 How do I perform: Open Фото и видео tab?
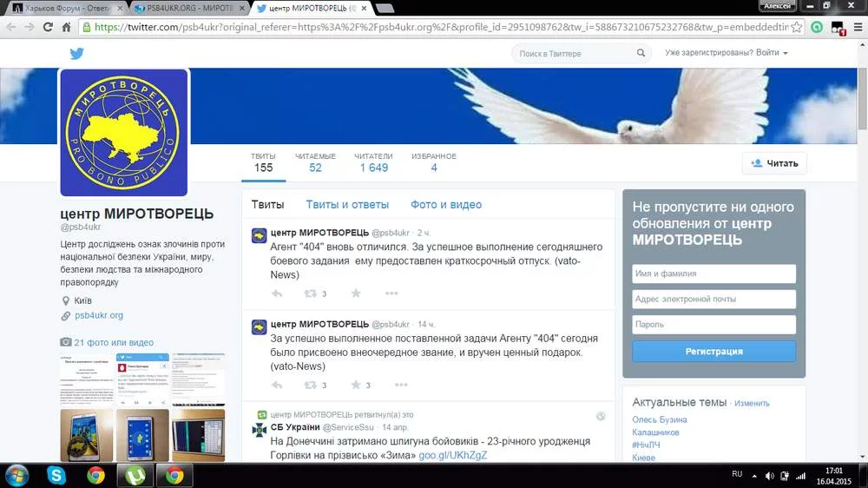(446, 204)
